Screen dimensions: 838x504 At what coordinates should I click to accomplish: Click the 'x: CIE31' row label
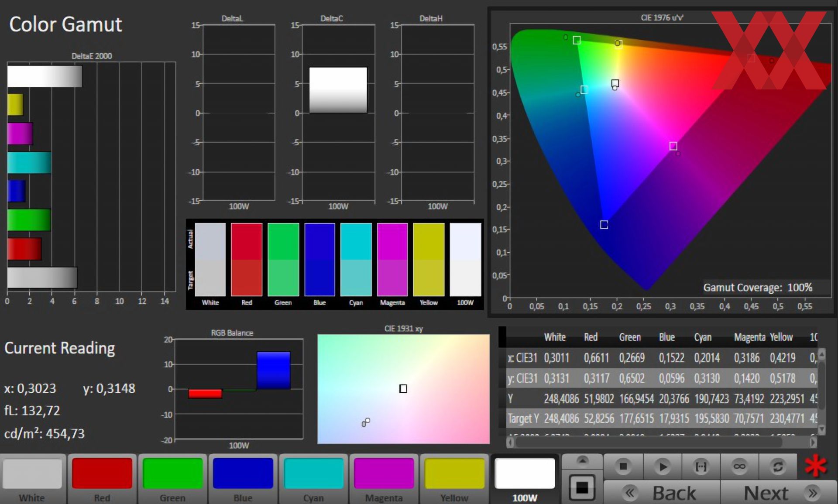(x=522, y=358)
